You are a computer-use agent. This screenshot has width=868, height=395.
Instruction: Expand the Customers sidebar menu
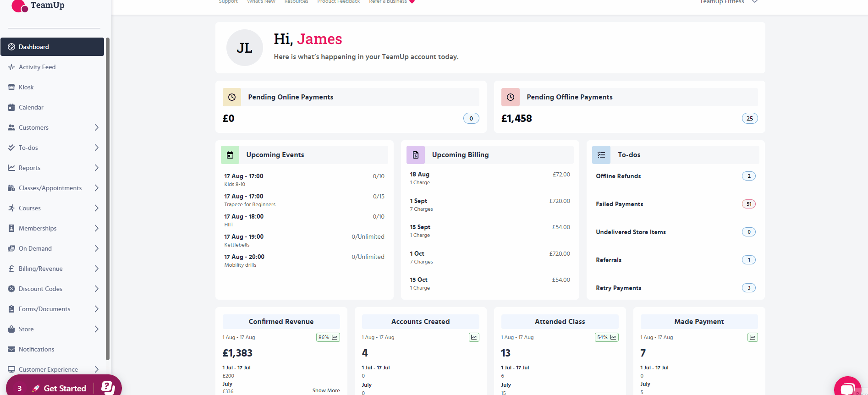click(96, 127)
